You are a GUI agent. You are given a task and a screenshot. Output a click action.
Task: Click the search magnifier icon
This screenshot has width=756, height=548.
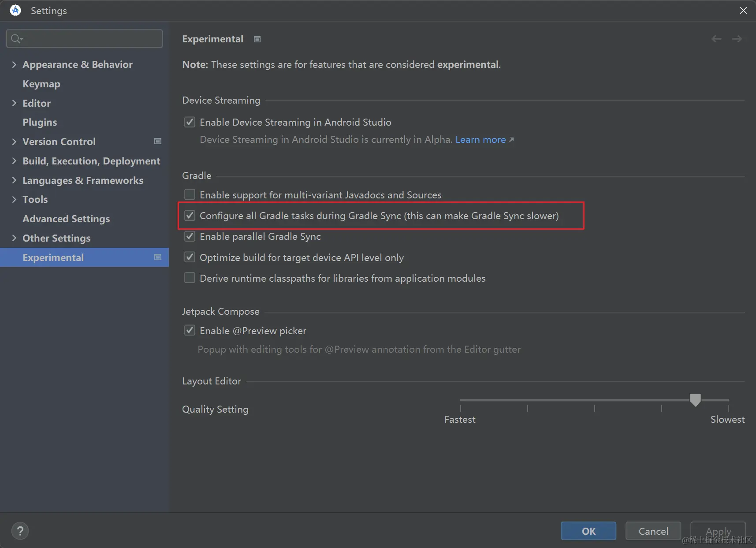pyautogui.click(x=16, y=39)
